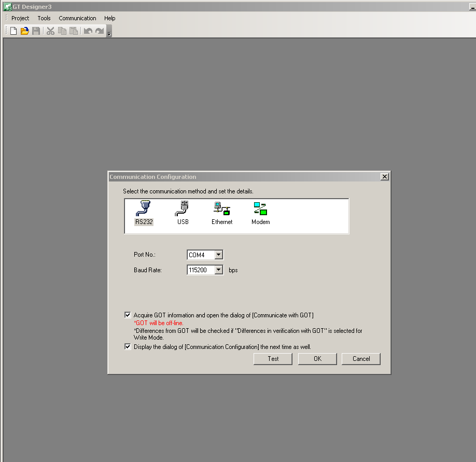The width and height of the screenshot is (476, 462).
Task: Select the RS232 communication method
Action: [x=144, y=213]
